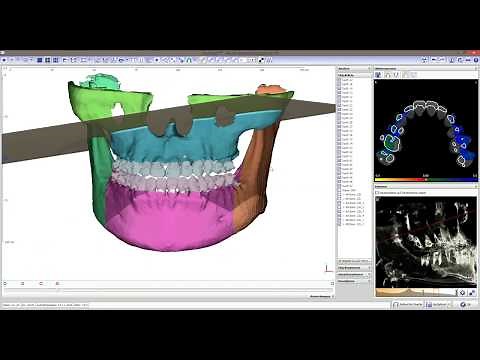Image resolution: width=480 pixels, height=360 pixels.
Task: Click the round dark icon at toolbar start
Action: (x=4, y=60)
